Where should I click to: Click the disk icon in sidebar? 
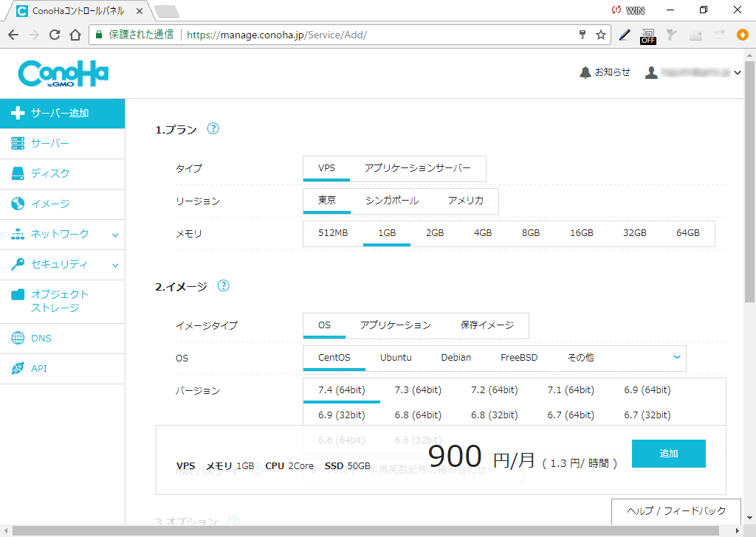tap(18, 173)
